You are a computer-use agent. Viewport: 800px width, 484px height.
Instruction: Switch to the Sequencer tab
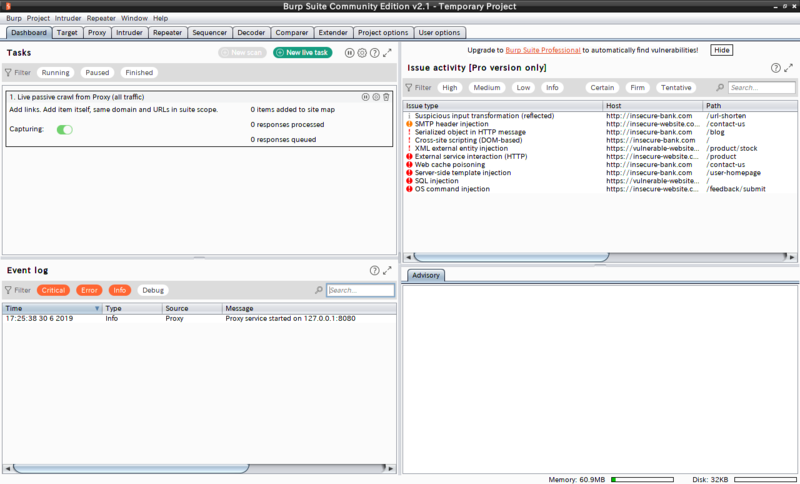point(209,33)
